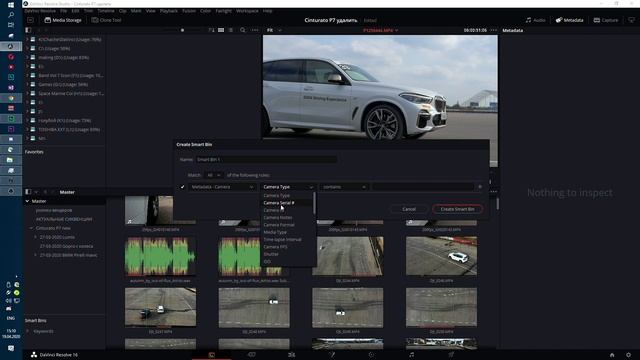Switch to the Media page icon

point(211,355)
